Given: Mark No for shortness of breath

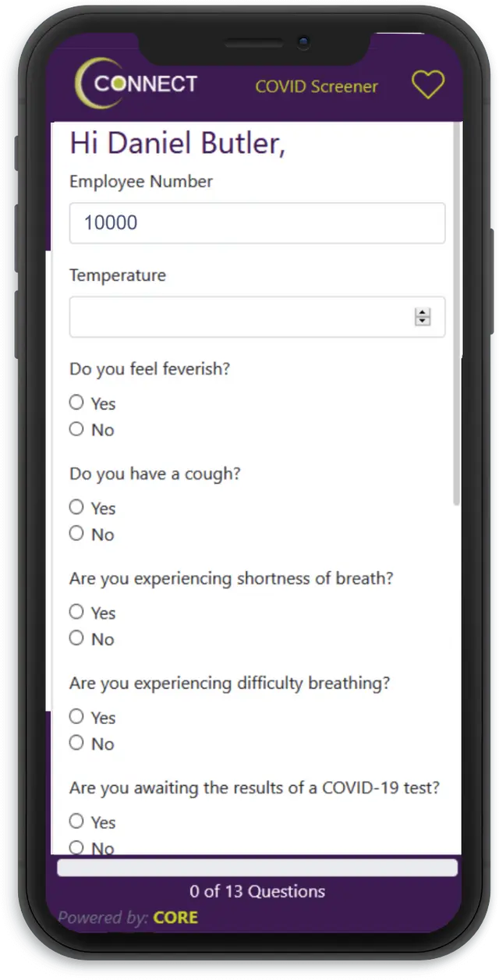Looking at the screenshot, I should (x=76, y=638).
